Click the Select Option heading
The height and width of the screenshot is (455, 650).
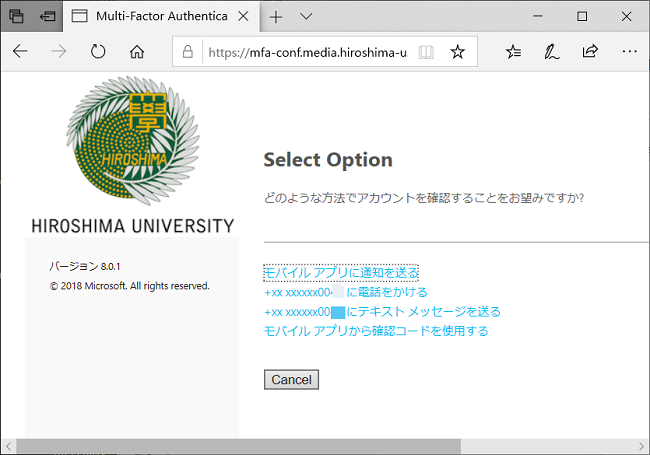coord(328,160)
